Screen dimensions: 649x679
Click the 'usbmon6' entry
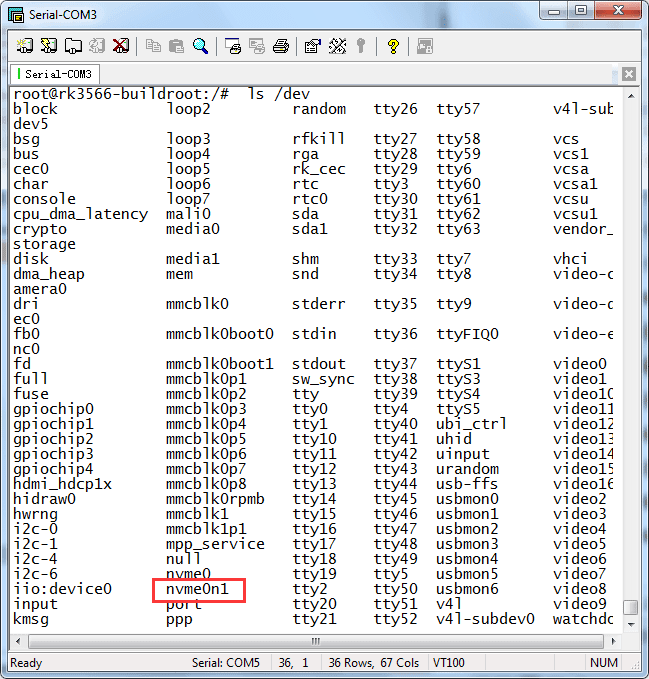point(467,589)
